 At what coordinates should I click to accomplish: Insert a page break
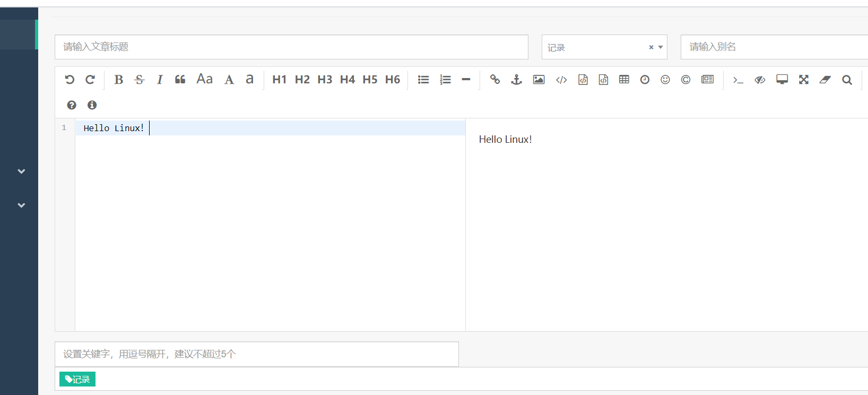(x=707, y=80)
